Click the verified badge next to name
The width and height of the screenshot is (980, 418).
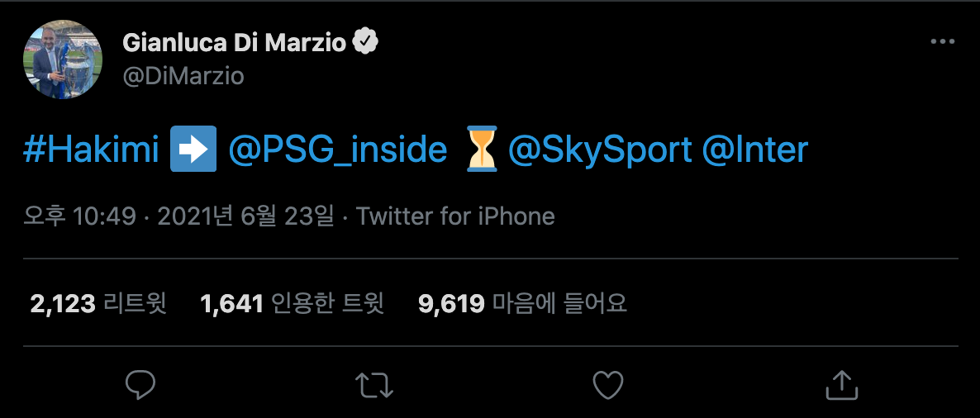pos(366,42)
